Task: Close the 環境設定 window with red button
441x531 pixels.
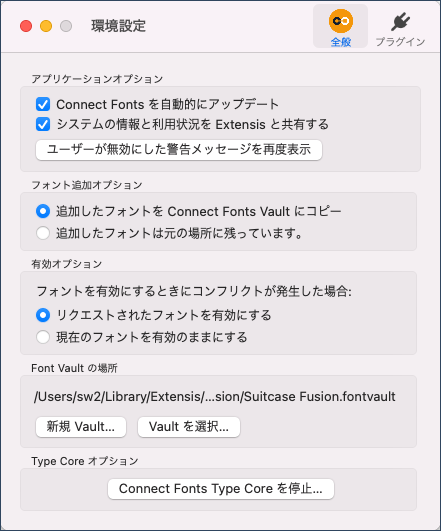Action: [26, 26]
